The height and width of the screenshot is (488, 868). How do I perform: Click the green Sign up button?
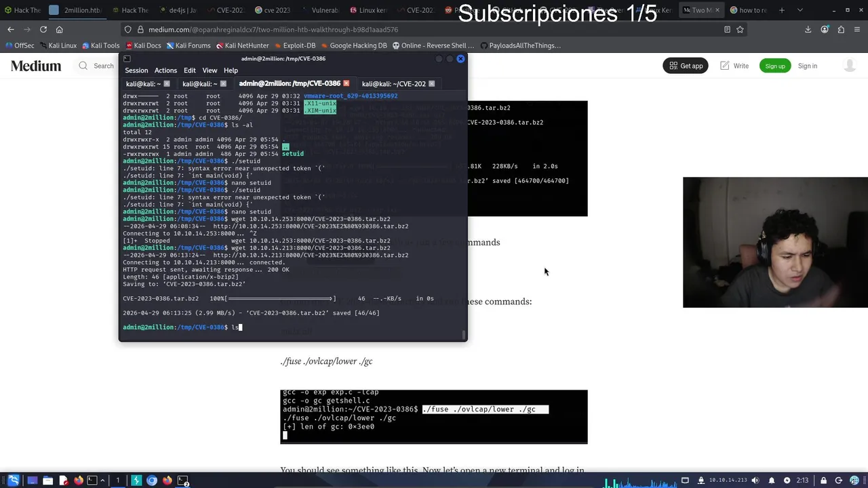pos(775,66)
